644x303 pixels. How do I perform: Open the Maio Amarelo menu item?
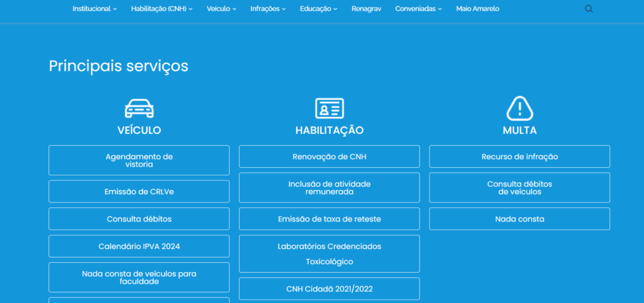[477, 9]
